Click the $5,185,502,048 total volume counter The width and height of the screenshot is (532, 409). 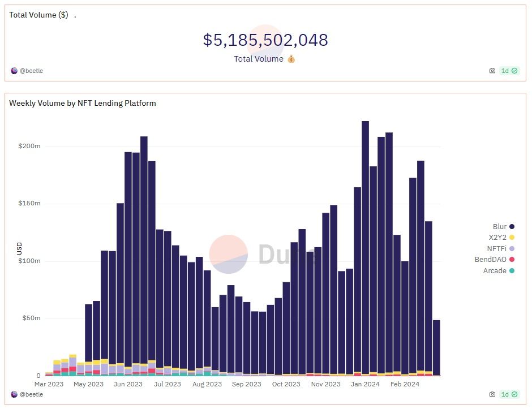coord(265,40)
